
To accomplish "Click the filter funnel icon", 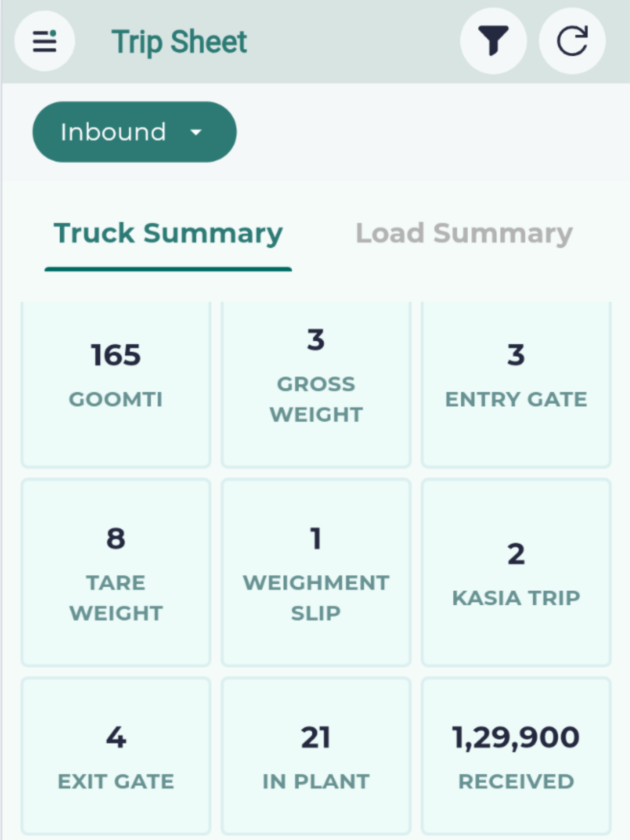I will 493,41.
